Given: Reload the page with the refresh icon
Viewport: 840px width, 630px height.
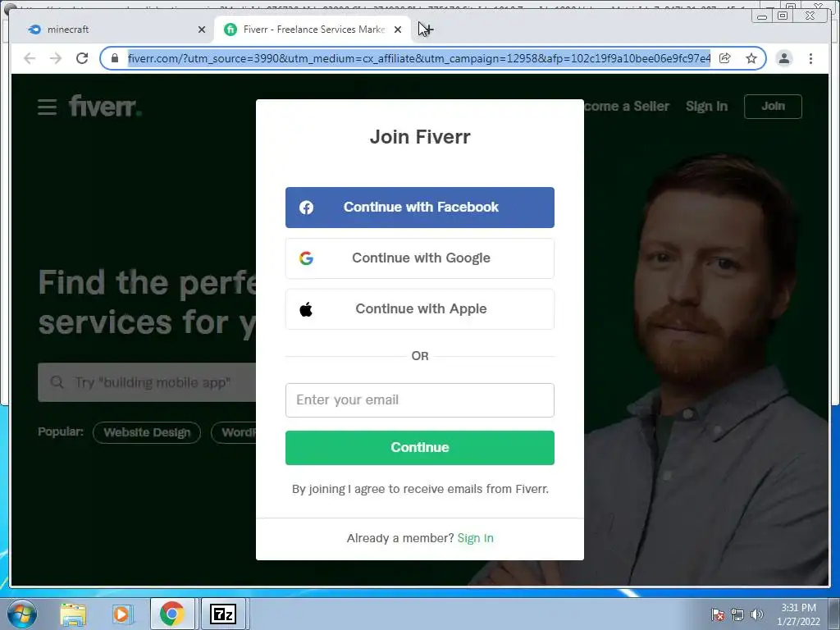Looking at the screenshot, I should (x=82, y=58).
